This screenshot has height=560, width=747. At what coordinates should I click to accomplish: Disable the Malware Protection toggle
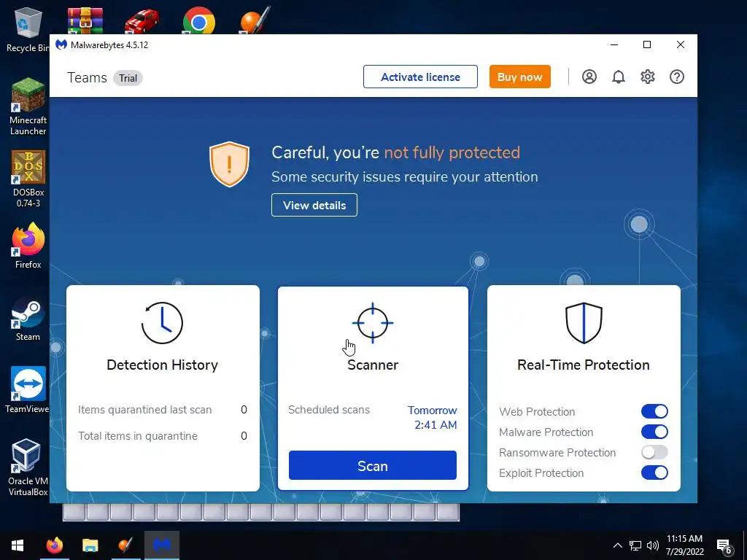(654, 432)
